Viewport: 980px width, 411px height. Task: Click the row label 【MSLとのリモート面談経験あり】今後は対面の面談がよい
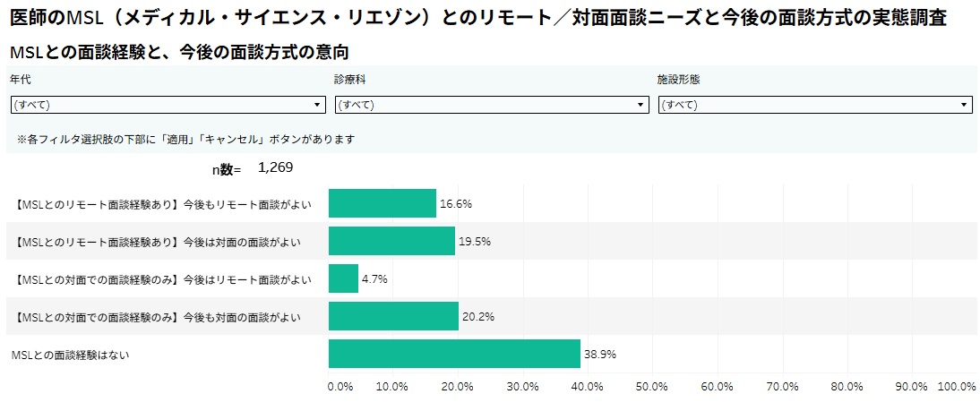pyautogui.click(x=159, y=242)
